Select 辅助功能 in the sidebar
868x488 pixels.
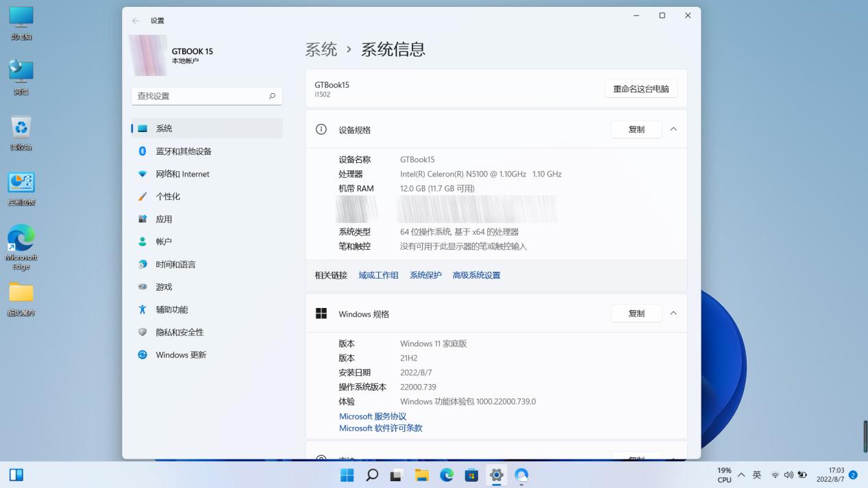(171, 309)
